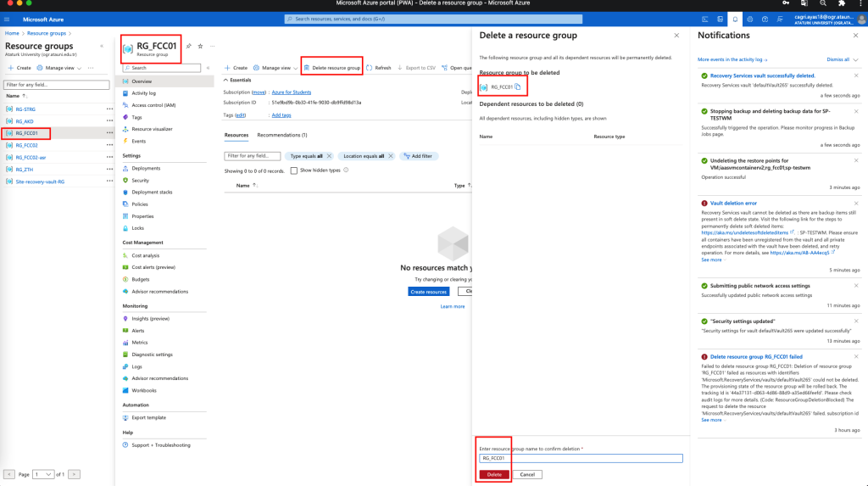Follow the Azure for Students subscription link
Screen dimensions: 868x486
pos(290,92)
